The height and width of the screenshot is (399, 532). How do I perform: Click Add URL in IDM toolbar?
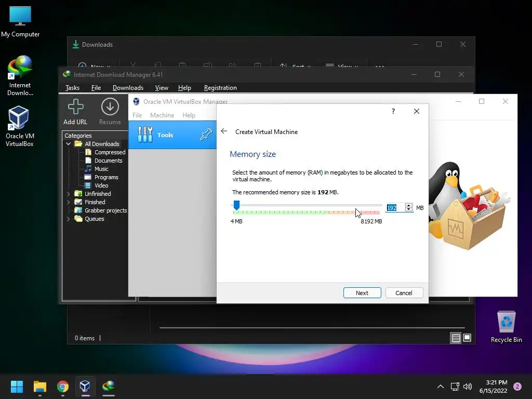75,112
